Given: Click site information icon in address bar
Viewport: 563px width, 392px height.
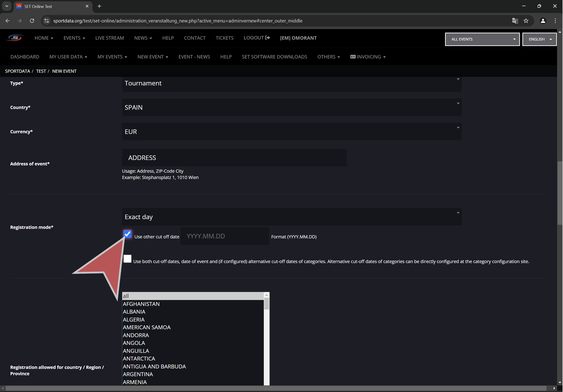Looking at the screenshot, I should pos(47,21).
